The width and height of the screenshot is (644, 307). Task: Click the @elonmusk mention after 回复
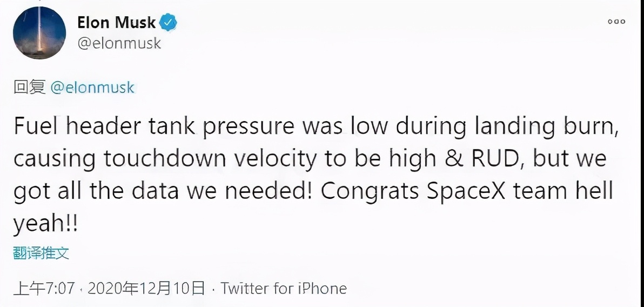(92, 88)
